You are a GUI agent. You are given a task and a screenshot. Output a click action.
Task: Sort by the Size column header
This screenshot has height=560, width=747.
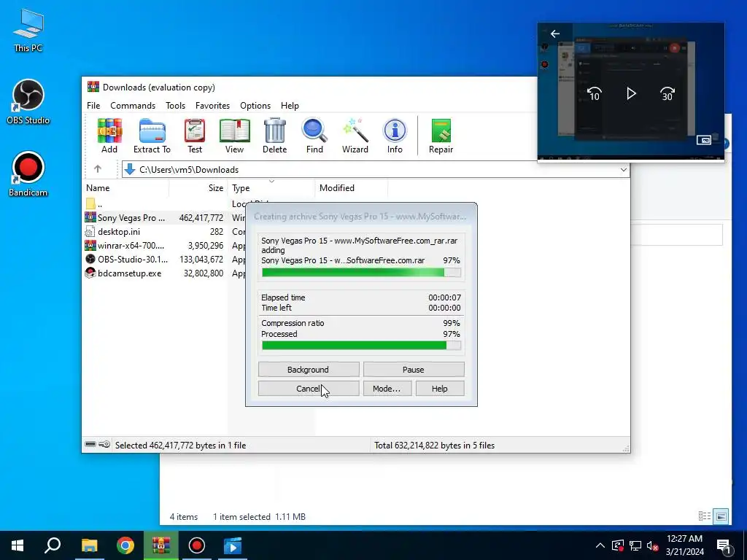pos(198,187)
